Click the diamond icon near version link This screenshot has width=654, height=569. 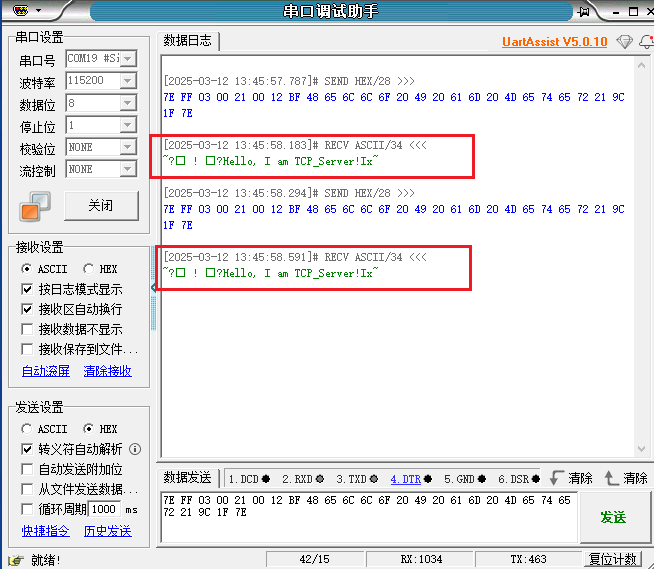[x=624, y=42]
